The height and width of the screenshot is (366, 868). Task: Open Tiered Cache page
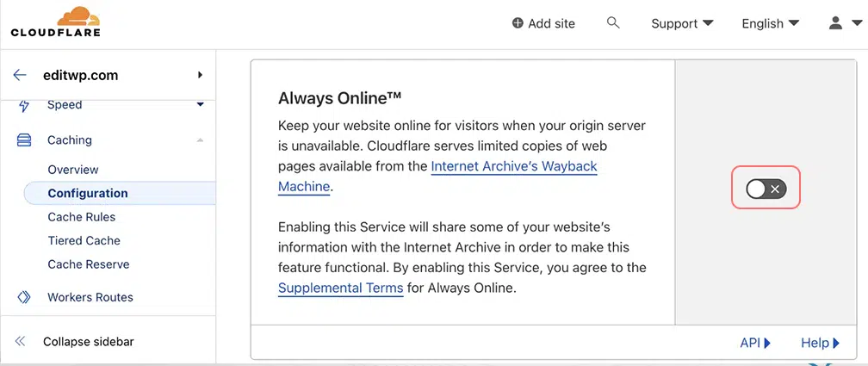tap(84, 240)
